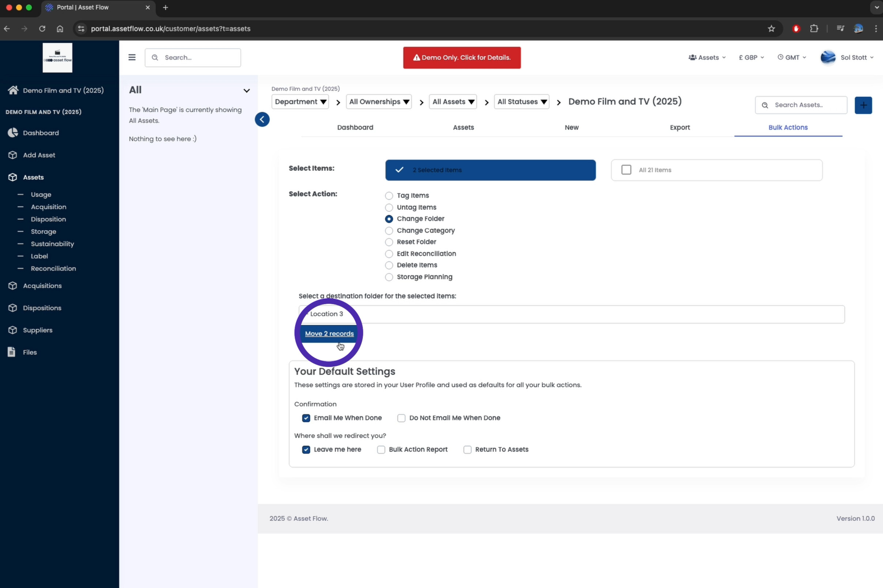The image size is (883, 588).
Task: Click Sol Stott avatar picture
Action: point(828,57)
